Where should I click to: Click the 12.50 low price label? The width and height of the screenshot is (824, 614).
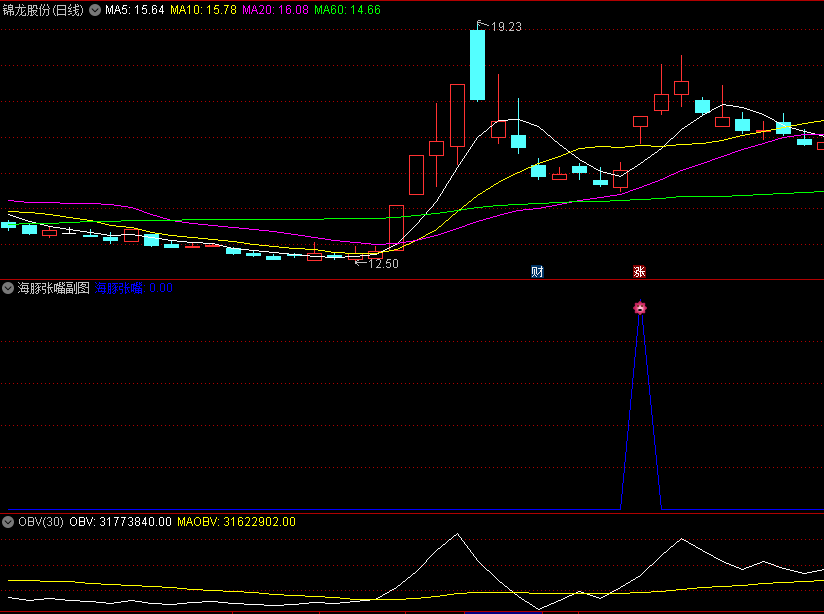pyautogui.click(x=383, y=264)
